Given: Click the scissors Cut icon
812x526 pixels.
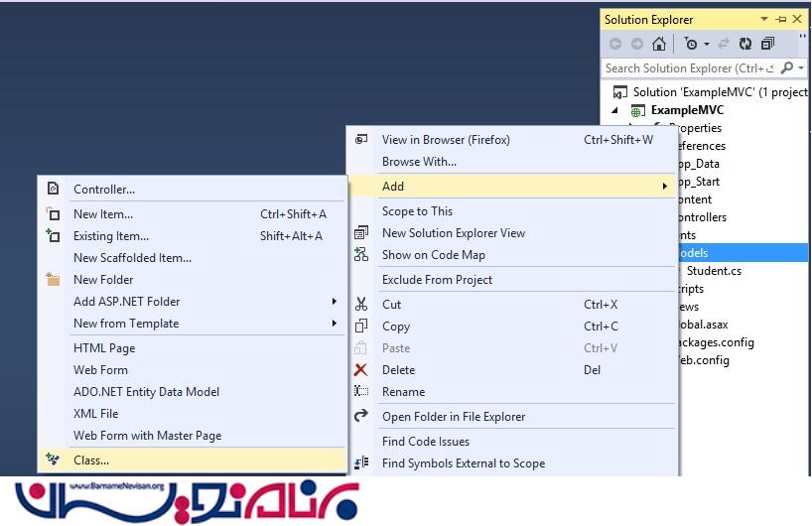Looking at the screenshot, I should (361, 304).
